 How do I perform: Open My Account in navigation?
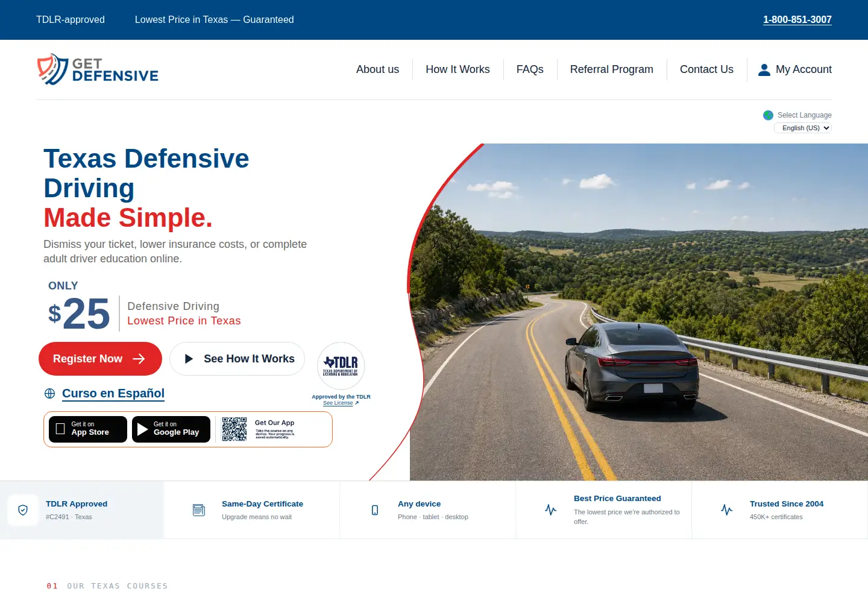pos(804,69)
